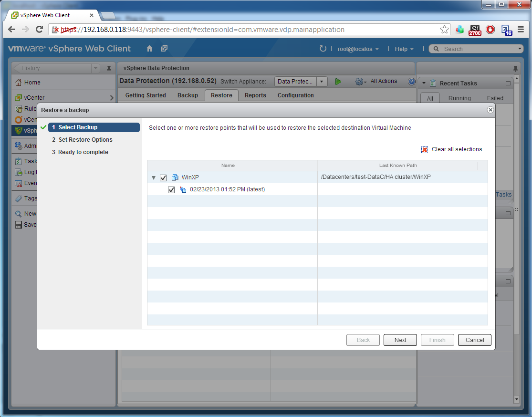The image size is (532, 417).
Task: Click the vCenter icon in navigator
Action: tap(18, 98)
